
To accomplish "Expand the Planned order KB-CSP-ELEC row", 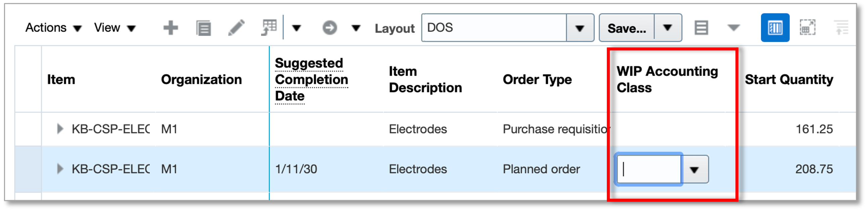I will tap(60, 169).
